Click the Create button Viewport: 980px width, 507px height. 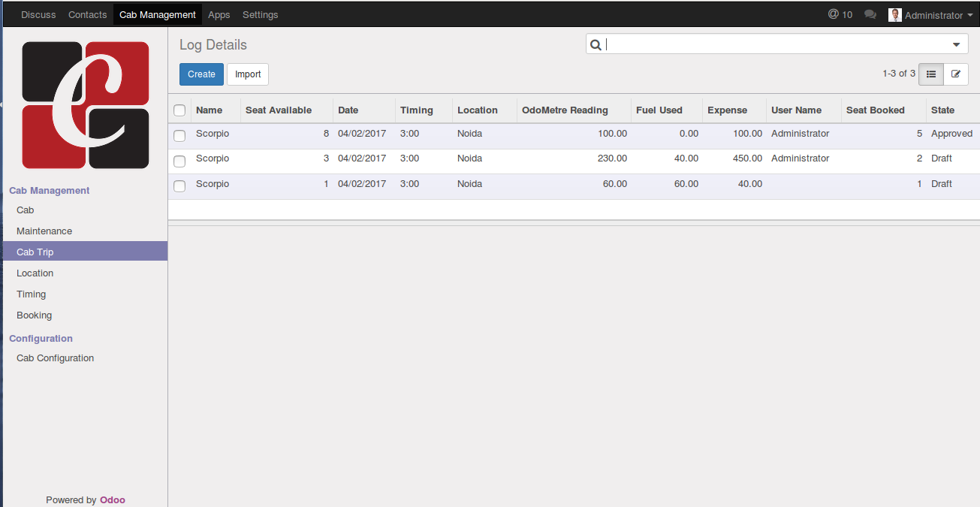coord(201,74)
